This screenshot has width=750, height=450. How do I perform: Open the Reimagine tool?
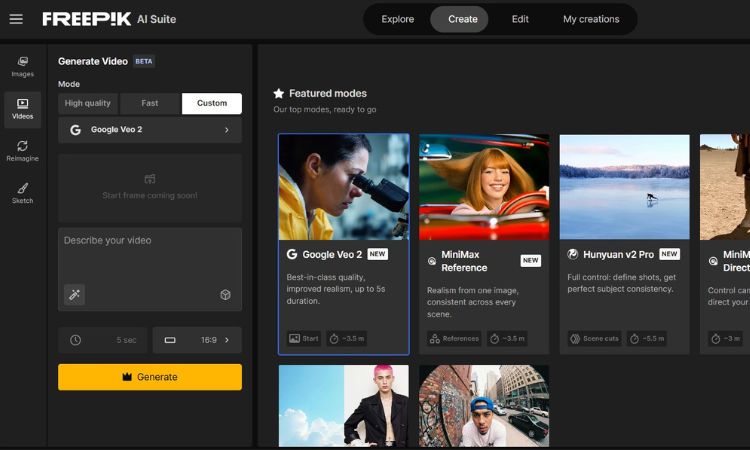[x=22, y=151]
